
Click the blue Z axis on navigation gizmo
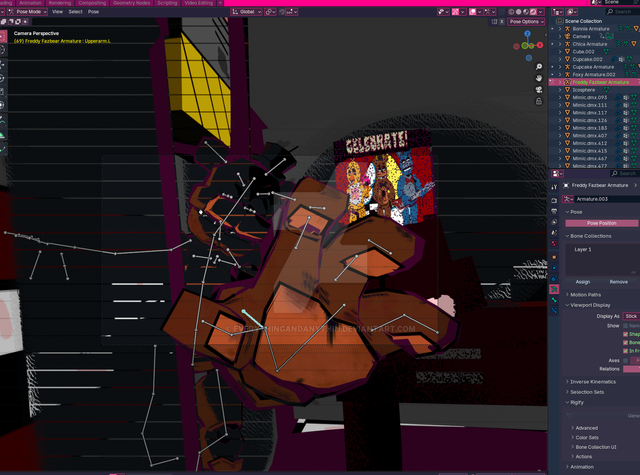[x=527, y=33]
